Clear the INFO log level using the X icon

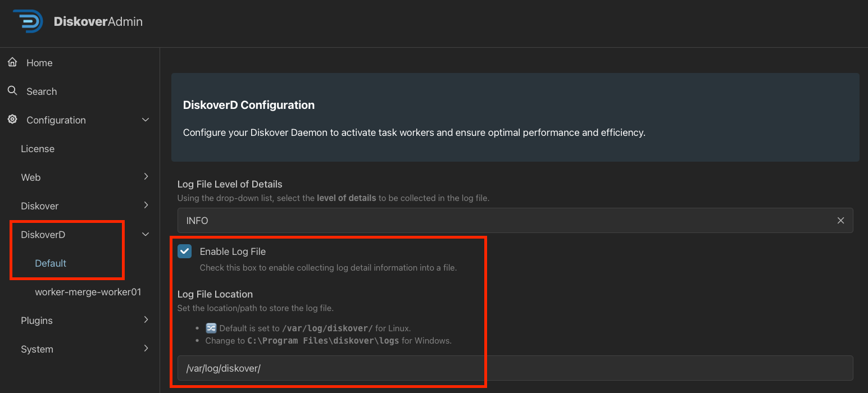coord(840,220)
